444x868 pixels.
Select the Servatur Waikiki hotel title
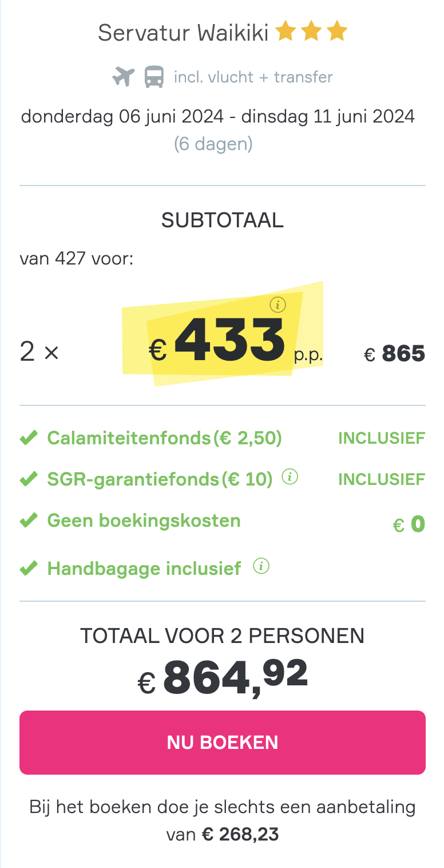click(x=183, y=33)
